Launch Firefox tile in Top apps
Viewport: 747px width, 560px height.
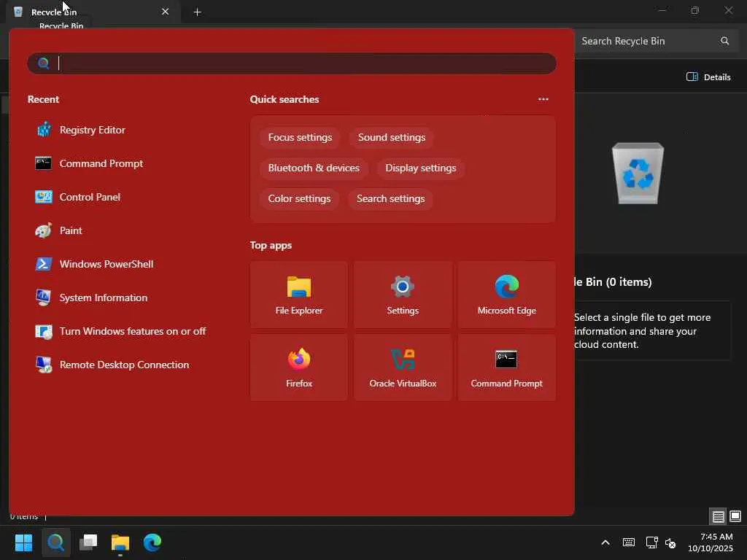pos(298,367)
